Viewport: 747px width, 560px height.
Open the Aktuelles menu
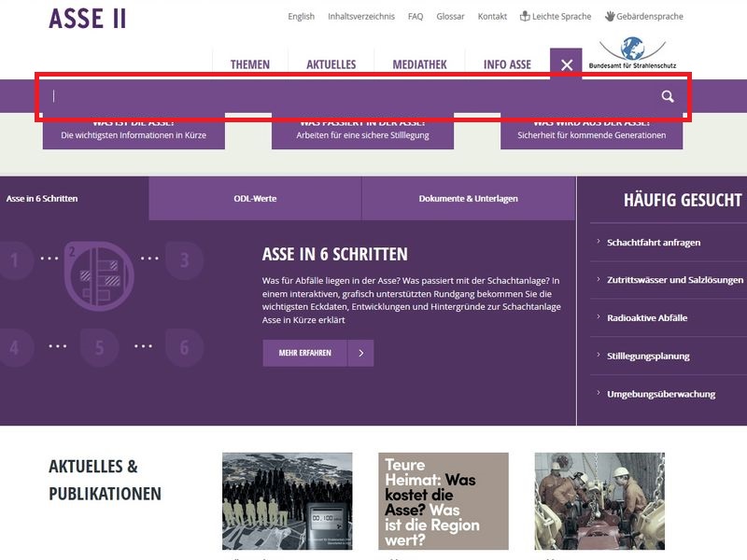[x=331, y=64]
